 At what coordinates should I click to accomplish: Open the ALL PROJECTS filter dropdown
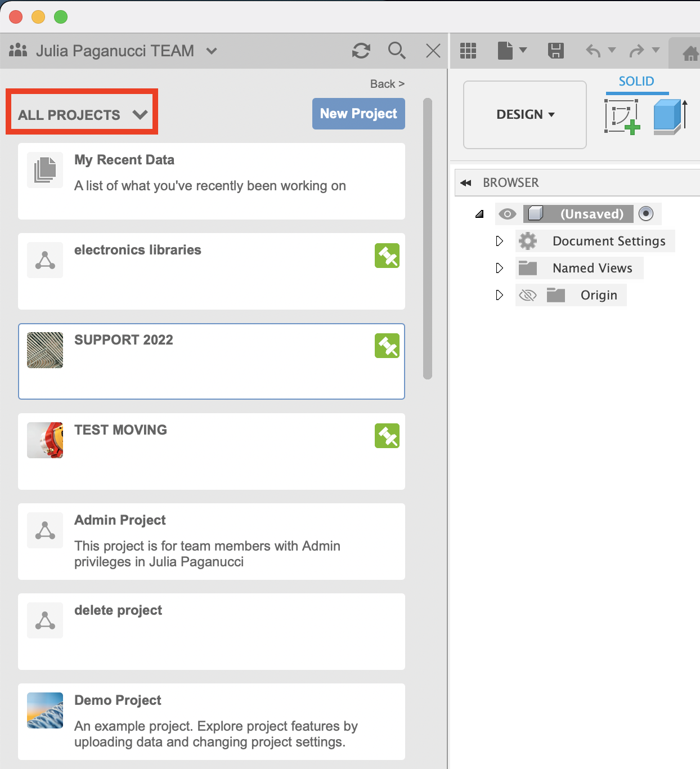tap(82, 115)
